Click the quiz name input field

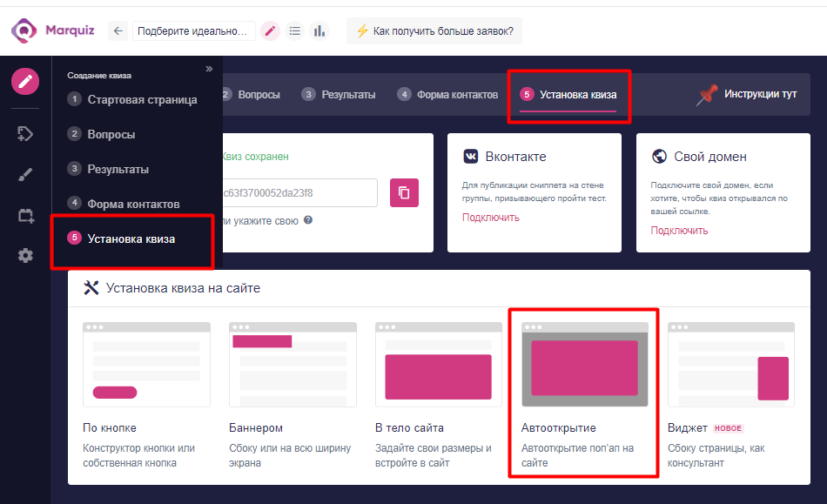pos(194,31)
